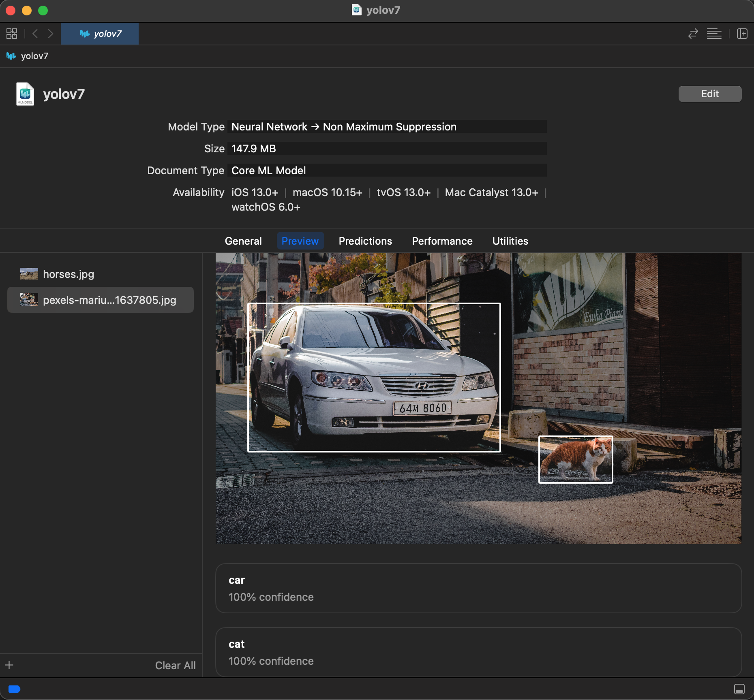Select the Performance tab

[442, 241]
